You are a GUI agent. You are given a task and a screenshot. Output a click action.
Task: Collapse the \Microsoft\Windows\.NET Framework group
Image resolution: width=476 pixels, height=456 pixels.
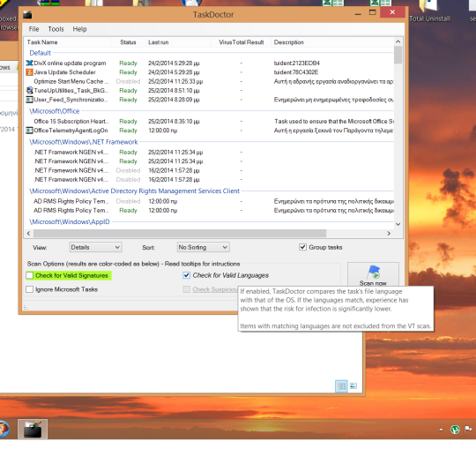[x=84, y=142]
